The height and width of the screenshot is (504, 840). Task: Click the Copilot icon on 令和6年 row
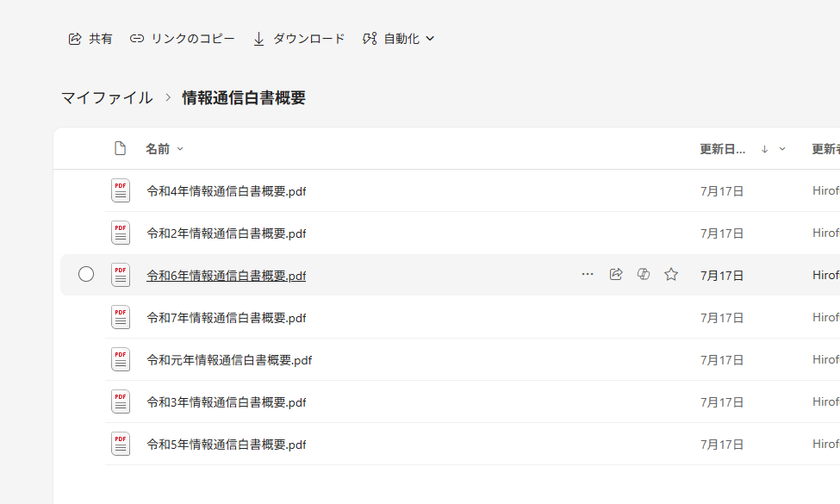coord(643,275)
